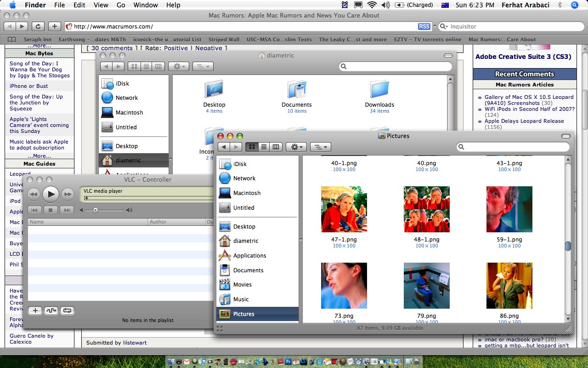
Task: Add bookmark with Safari plus button
Action: (54, 26)
